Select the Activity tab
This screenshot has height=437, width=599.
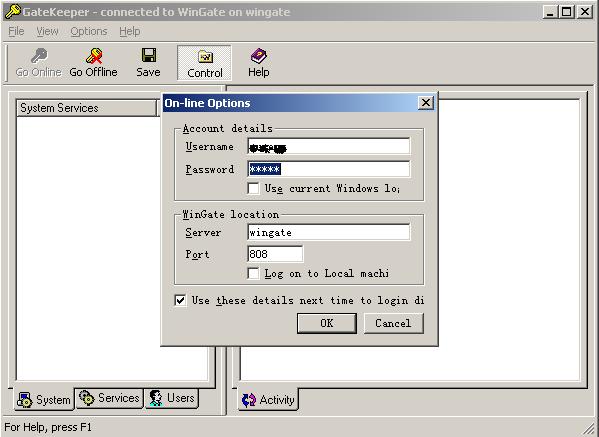(268, 400)
